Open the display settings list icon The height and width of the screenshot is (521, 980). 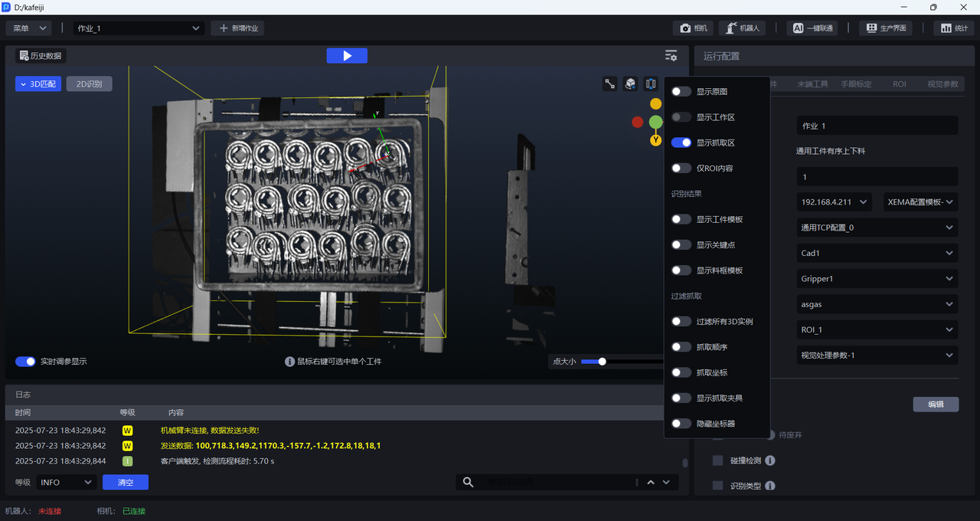(x=671, y=56)
